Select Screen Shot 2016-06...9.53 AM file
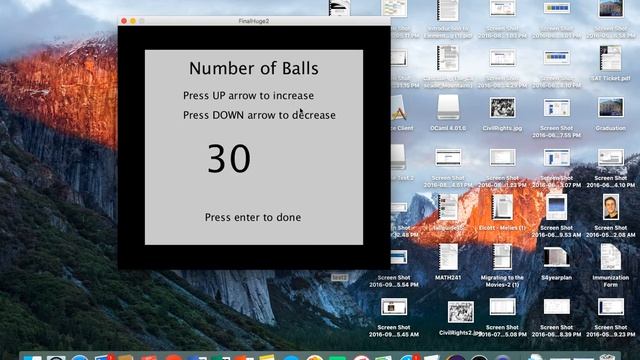The height and width of the screenshot is (360, 640). pos(556,207)
